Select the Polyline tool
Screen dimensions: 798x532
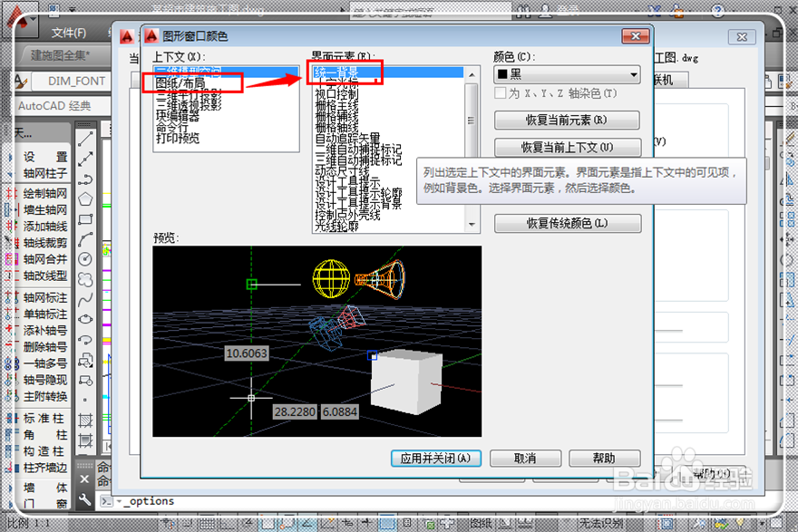85,179
